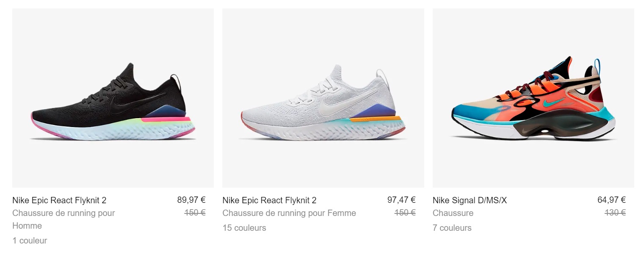Viewport: 644px width, 260px height.
Task: Click the '1 couleur' label
Action: 30,241
